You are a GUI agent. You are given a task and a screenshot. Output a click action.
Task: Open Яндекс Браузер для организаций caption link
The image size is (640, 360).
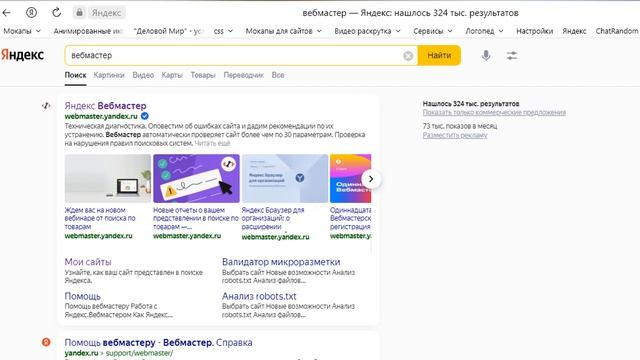[273, 218]
